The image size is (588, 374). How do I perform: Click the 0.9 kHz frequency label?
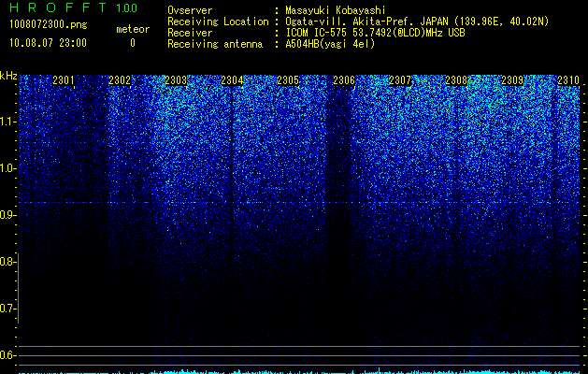click(x=7, y=215)
